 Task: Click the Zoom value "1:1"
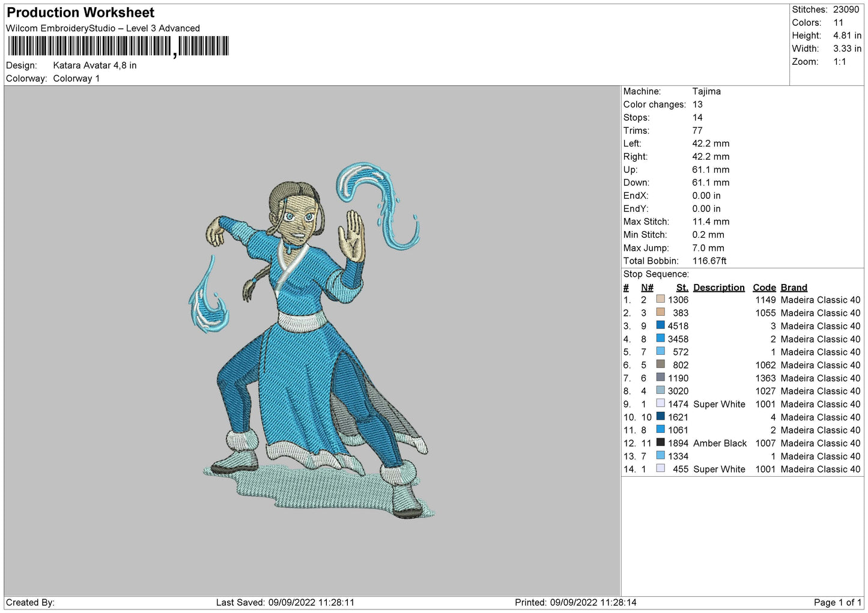(x=840, y=62)
